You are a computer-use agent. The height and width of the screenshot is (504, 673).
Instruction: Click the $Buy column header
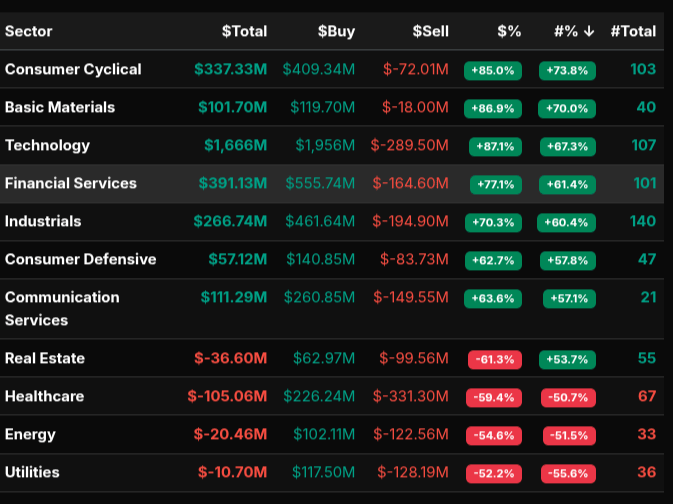click(x=336, y=31)
